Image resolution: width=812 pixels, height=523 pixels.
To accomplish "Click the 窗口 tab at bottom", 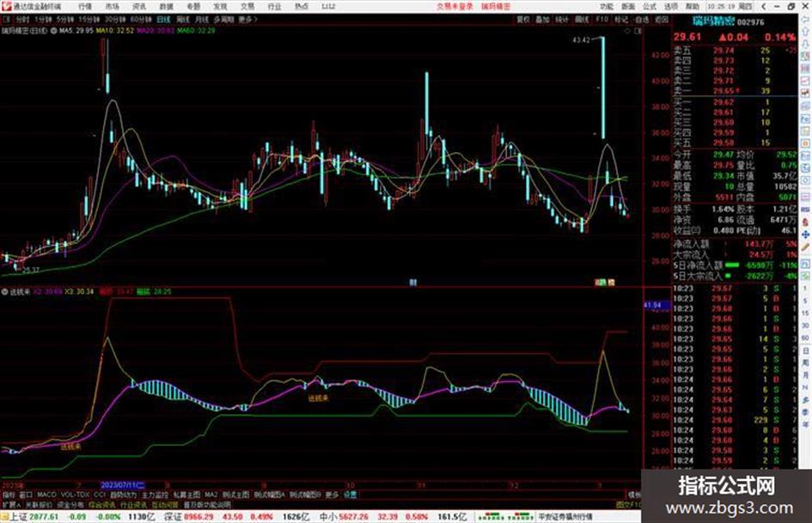I will click(x=26, y=495).
